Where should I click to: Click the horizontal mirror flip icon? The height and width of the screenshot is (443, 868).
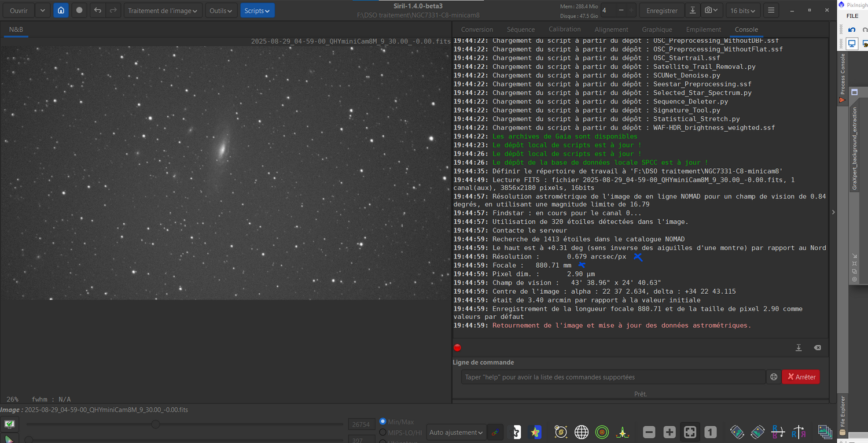[778, 432]
